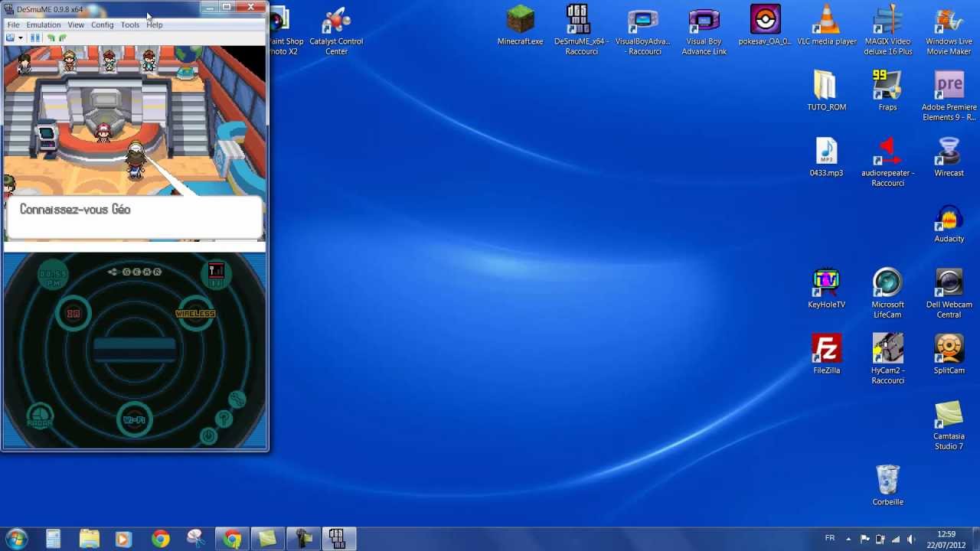Open the Config menu

coord(102,24)
